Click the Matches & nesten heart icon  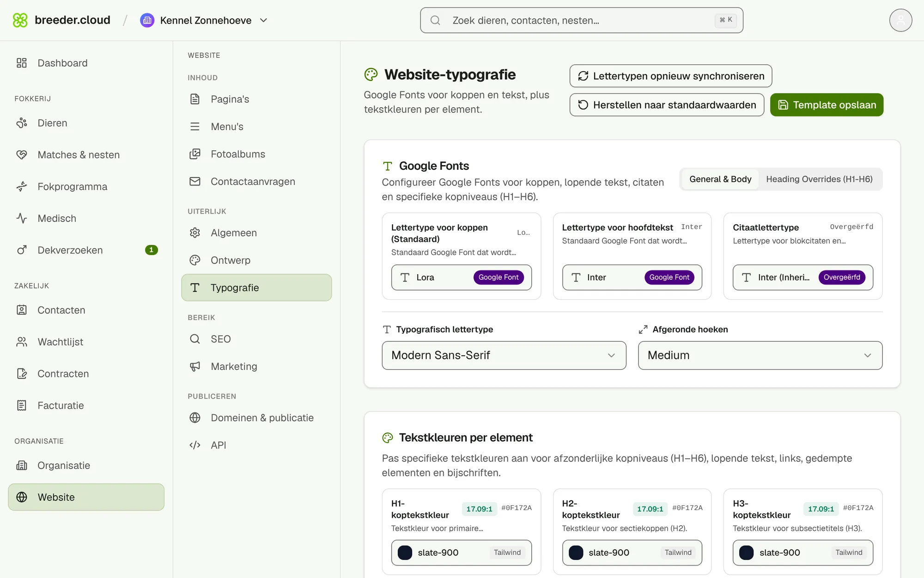(22, 155)
